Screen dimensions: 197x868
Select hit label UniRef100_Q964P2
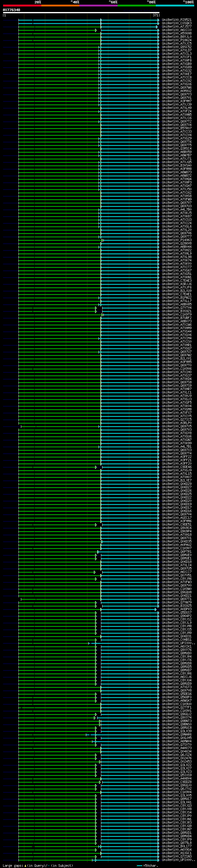pyautogui.click(x=177, y=616)
